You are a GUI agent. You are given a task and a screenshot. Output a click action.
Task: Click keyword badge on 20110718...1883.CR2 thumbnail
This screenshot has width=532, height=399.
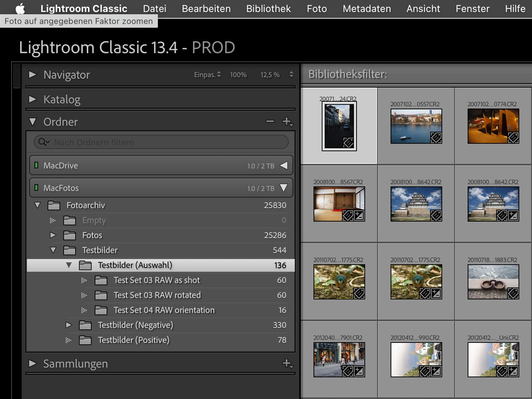coord(513,293)
